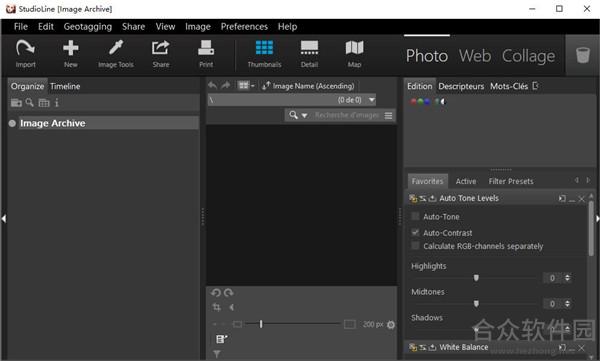The image size is (600, 361).
Task: Enable the Auto-Tone checkbox
Action: [x=415, y=216]
